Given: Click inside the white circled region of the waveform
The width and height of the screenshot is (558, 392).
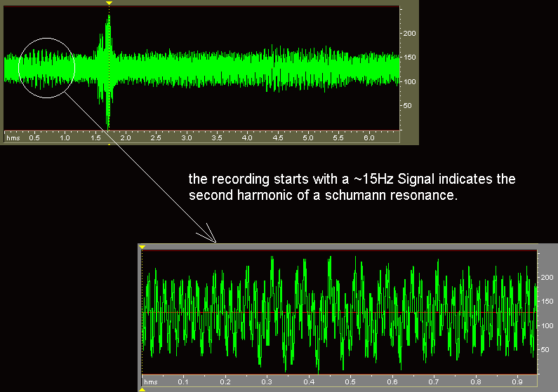Looking at the screenshot, I should [46, 68].
